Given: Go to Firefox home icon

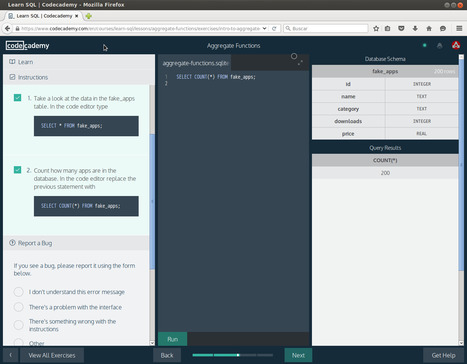Looking at the screenshot, I should click(429, 29).
